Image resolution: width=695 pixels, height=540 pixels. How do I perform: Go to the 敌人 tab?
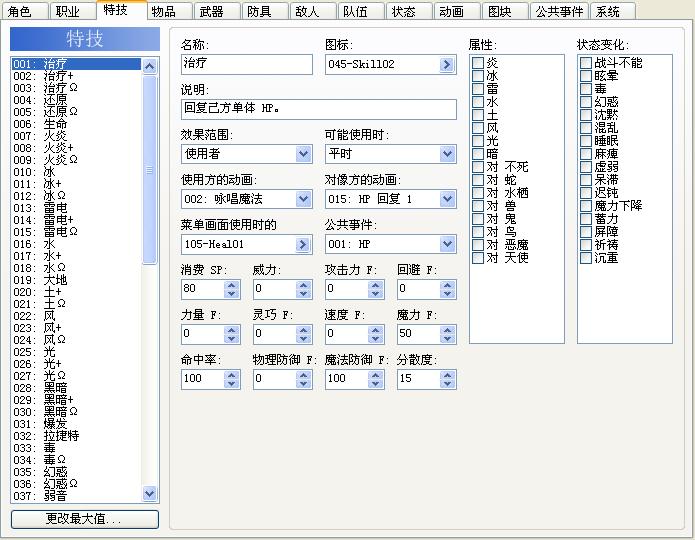click(312, 11)
